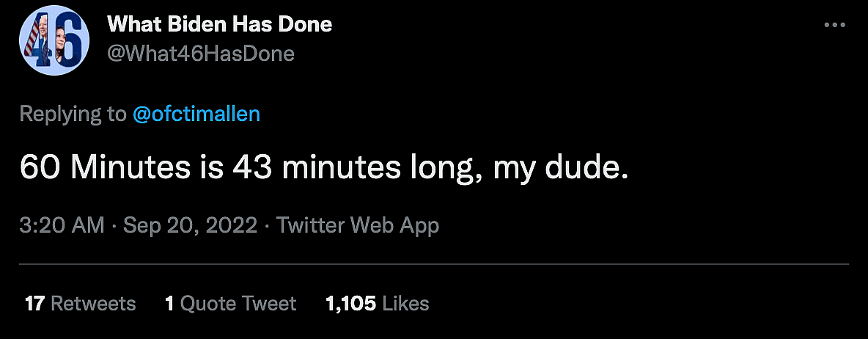Screen dimensions: 868x339
Task: Open the 1 Quote Tweet list
Action: point(231,303)
